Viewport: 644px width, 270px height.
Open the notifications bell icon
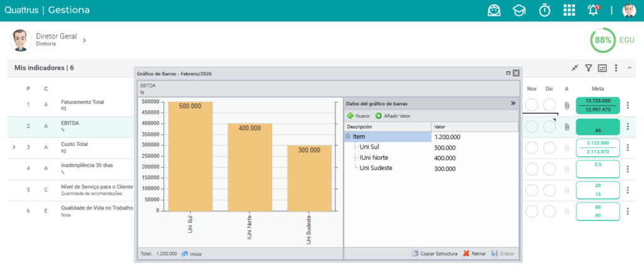[594, 10]
